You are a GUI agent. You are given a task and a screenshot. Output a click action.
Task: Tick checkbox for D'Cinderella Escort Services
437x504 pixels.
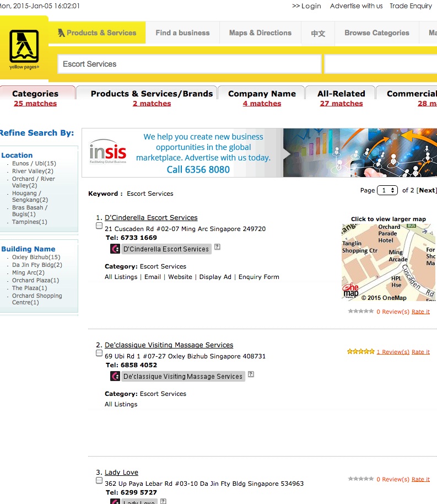coord(99,226)
